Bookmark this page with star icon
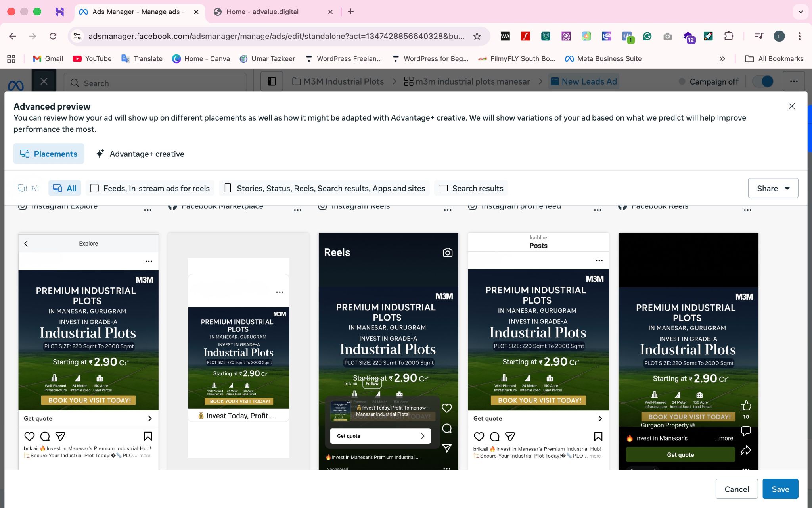Viewport: 812px width, 508px height. tap(477, 36)
